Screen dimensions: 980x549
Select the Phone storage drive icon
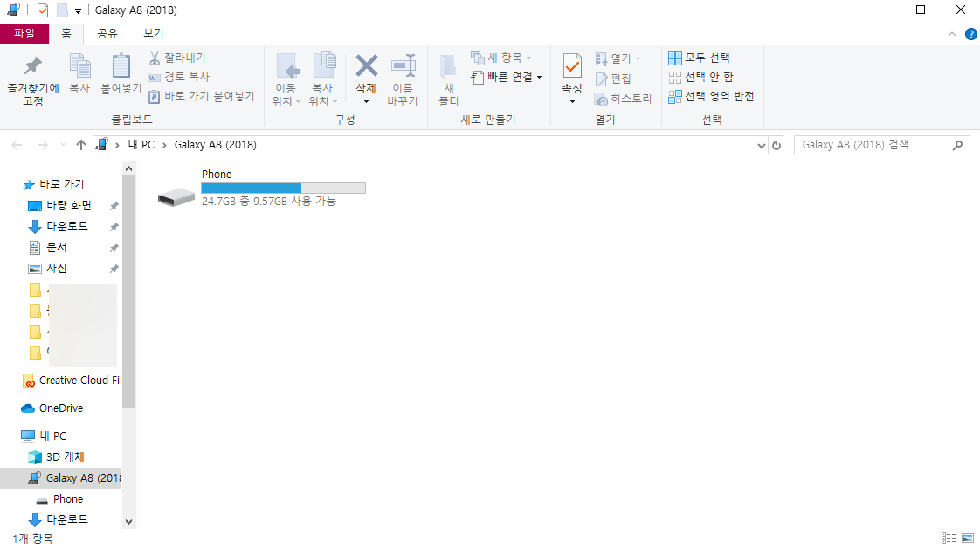click(176, 196)
